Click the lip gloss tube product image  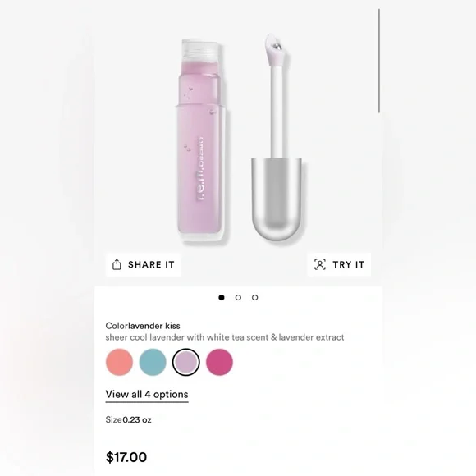coord(201,140)
